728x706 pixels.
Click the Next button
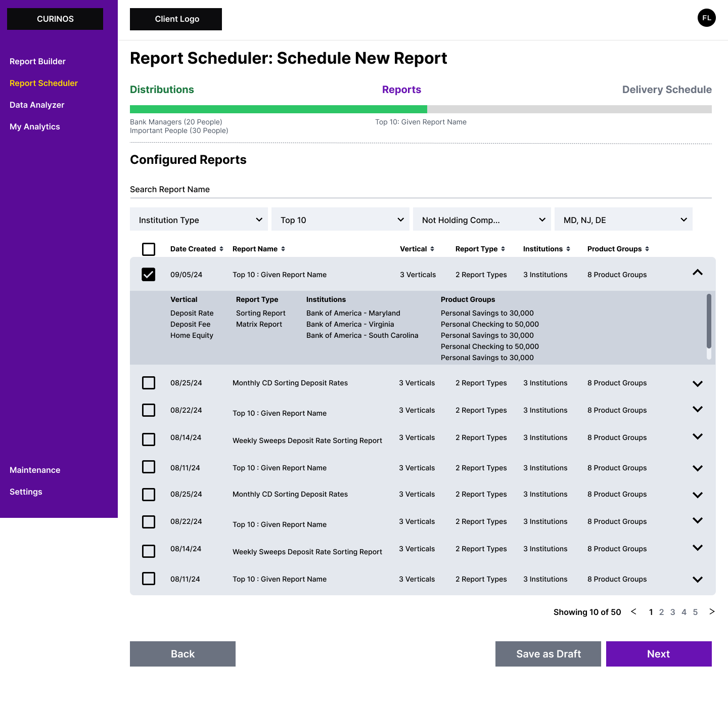pos(659,654)
